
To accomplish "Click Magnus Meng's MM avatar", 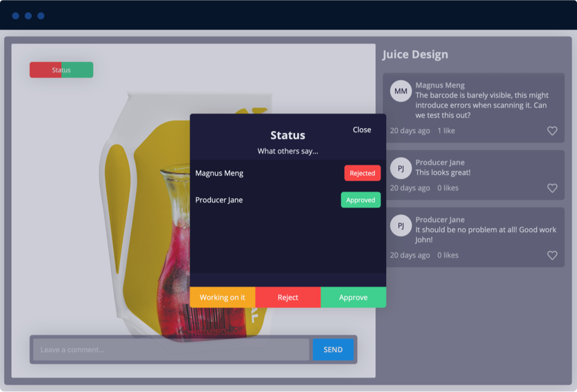I will coord(401,91).
